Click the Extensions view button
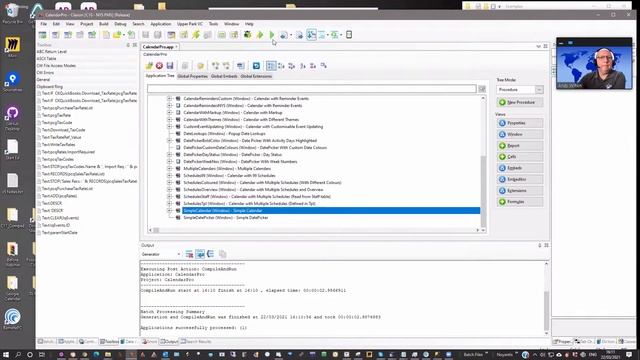The image size is (640, 360). (520, 191)
